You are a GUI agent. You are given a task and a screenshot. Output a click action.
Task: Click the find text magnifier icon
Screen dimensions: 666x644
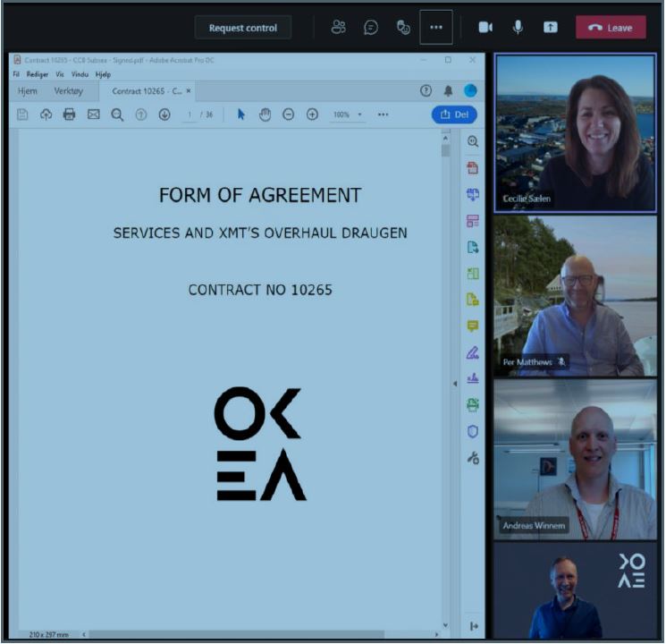coord(117,114)
